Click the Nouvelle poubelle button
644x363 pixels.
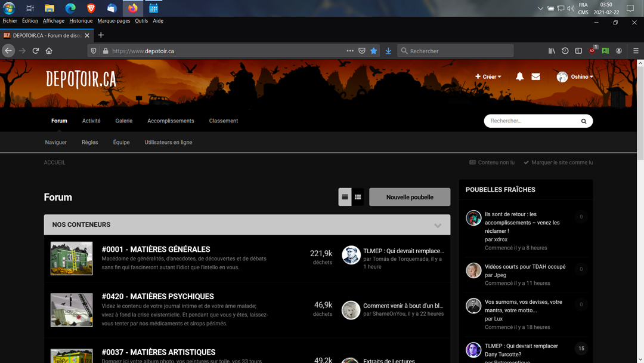click(410, 197)
